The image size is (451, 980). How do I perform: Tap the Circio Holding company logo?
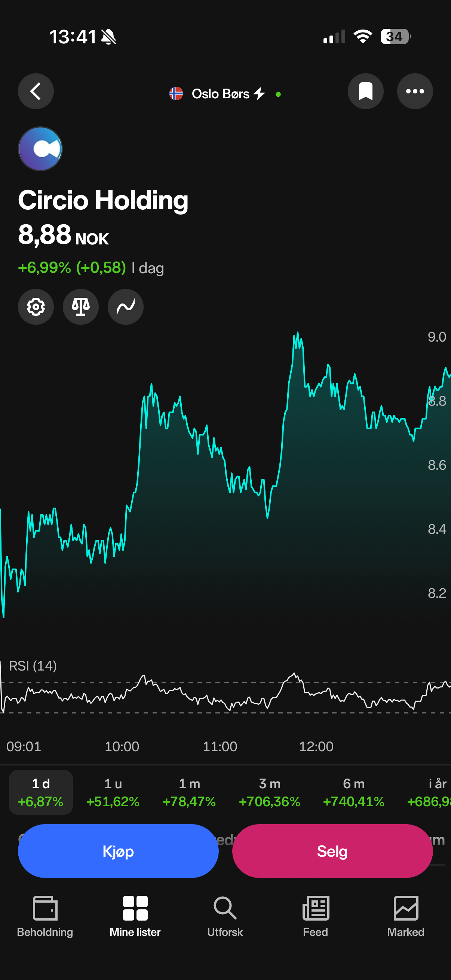pos(40,149)
